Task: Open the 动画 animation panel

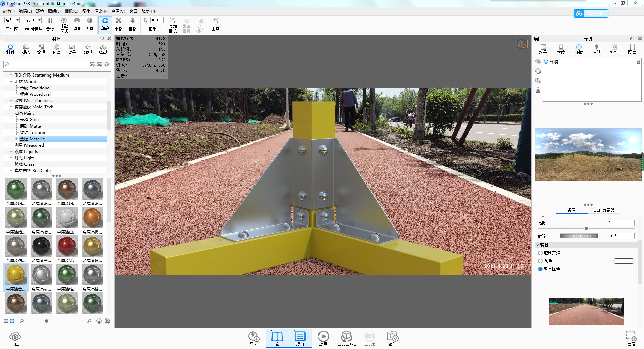Action: 324,339
